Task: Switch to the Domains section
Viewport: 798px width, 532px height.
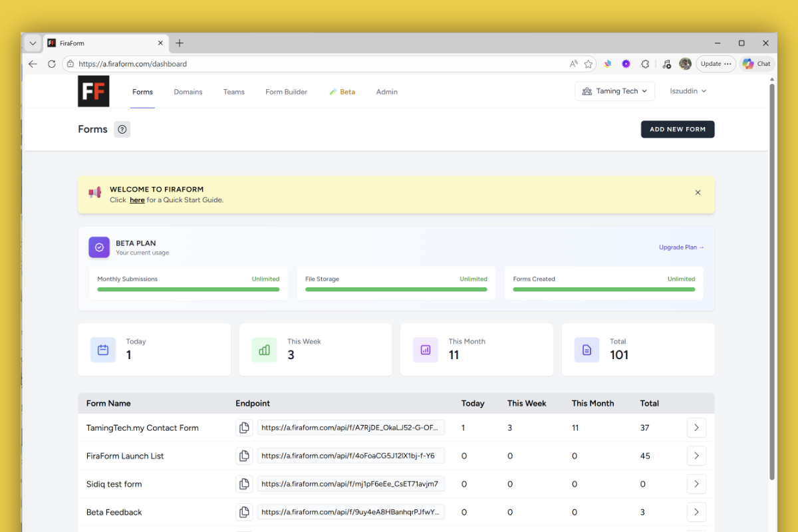Action: click(x=188, y=92)
